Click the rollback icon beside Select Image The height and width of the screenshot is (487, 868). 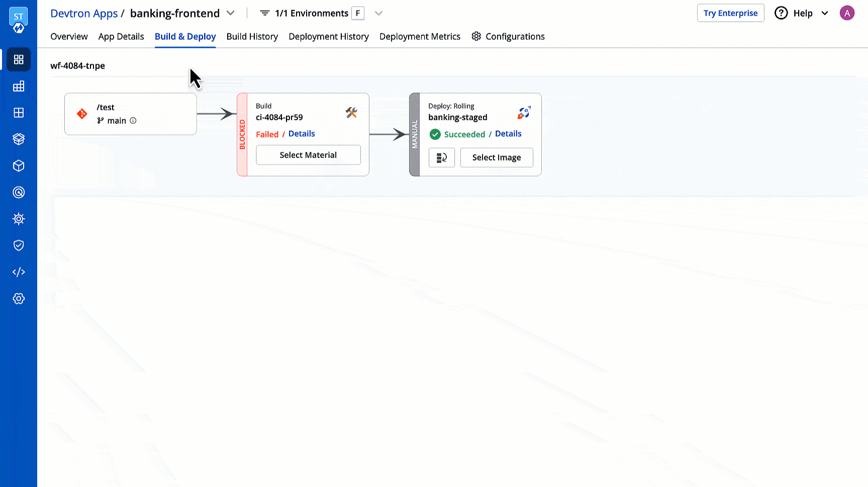tap(441, 157)
